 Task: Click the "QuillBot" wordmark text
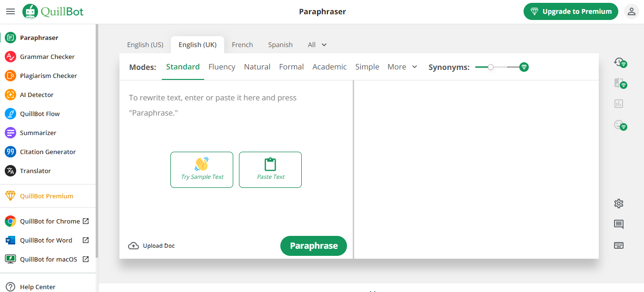(62, 11)
